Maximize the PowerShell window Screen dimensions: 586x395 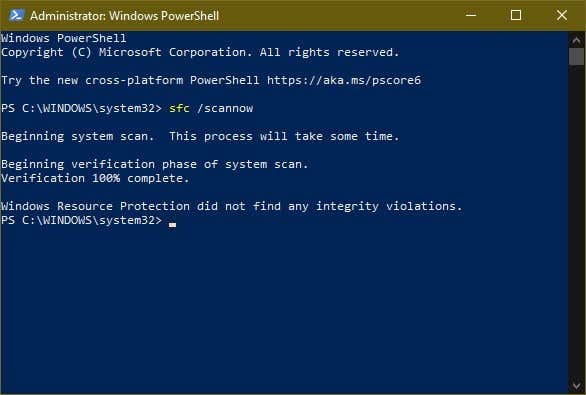[x=516, y=15]
